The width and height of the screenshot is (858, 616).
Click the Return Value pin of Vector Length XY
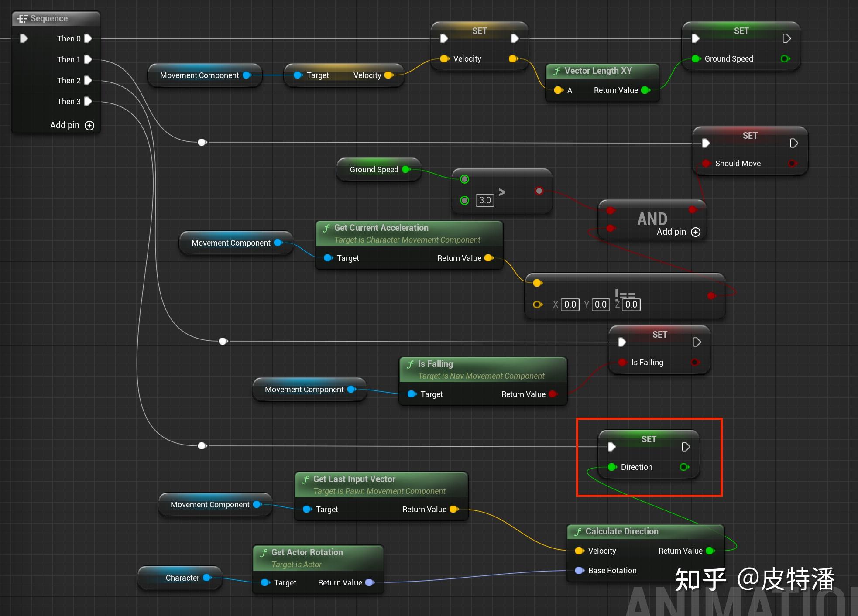coord(645,90)
